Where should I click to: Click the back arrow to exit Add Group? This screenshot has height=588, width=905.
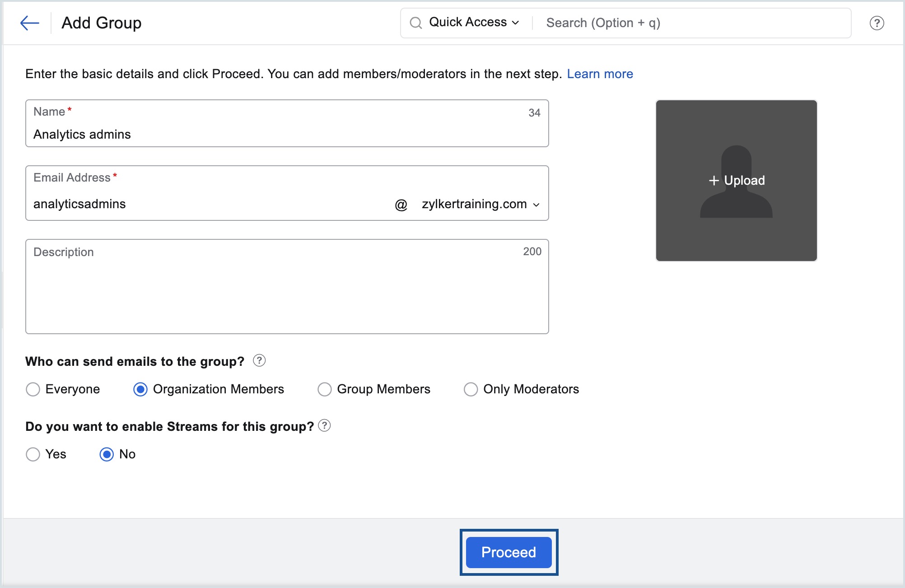30,23
